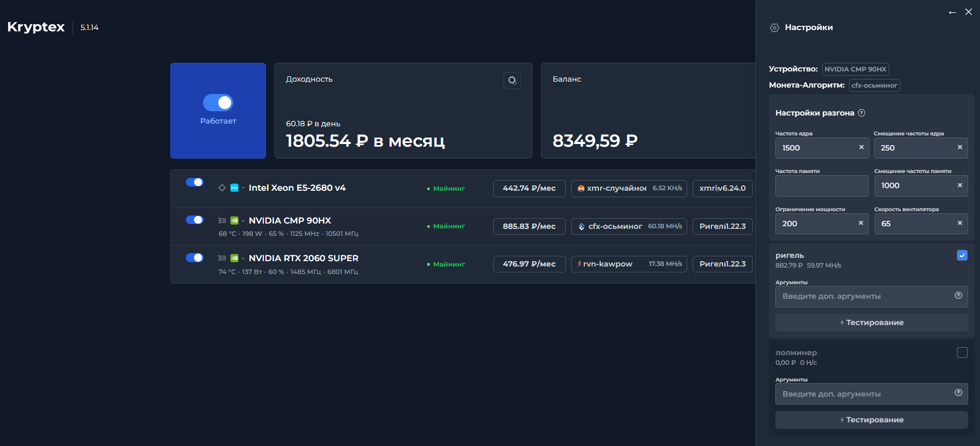
Task: Open the Устройство NVIDIA CMP 90HX selector
Action: coord(855,69)
